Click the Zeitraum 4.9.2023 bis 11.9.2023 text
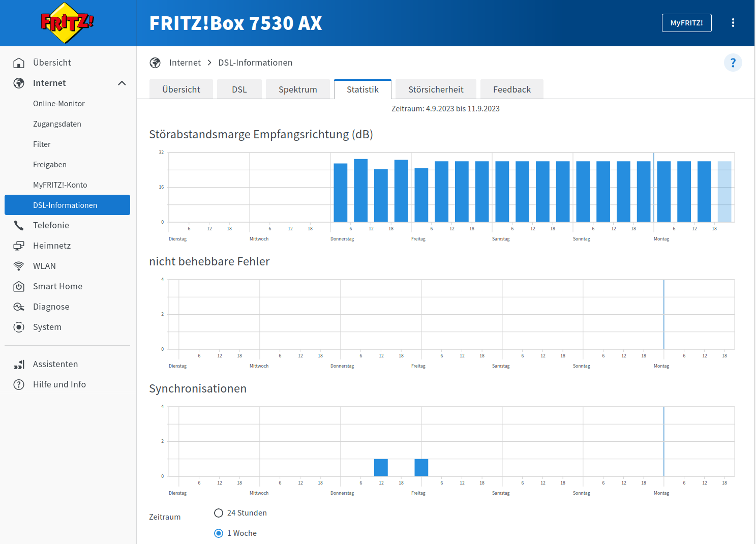The width and height of the screenshot is (756, 544). 445,109
